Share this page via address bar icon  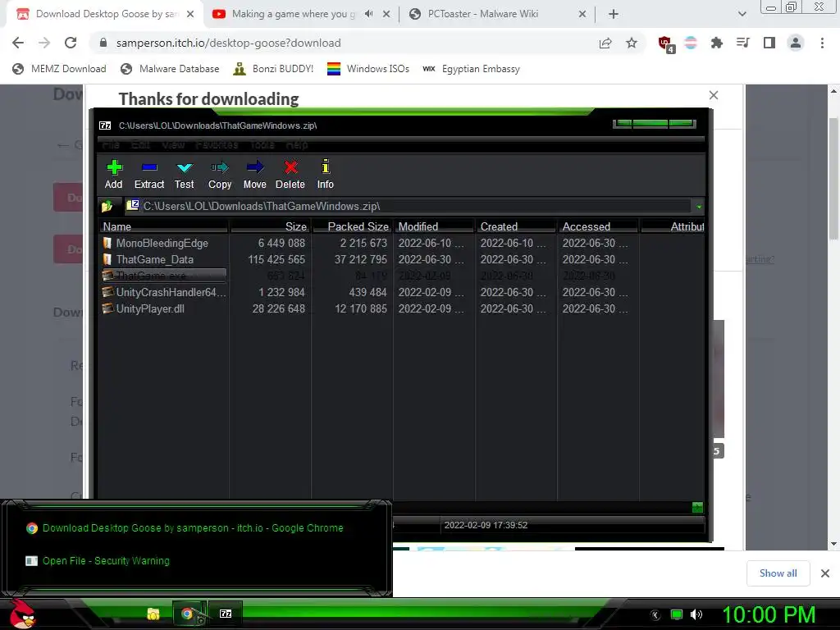[605, 43]
